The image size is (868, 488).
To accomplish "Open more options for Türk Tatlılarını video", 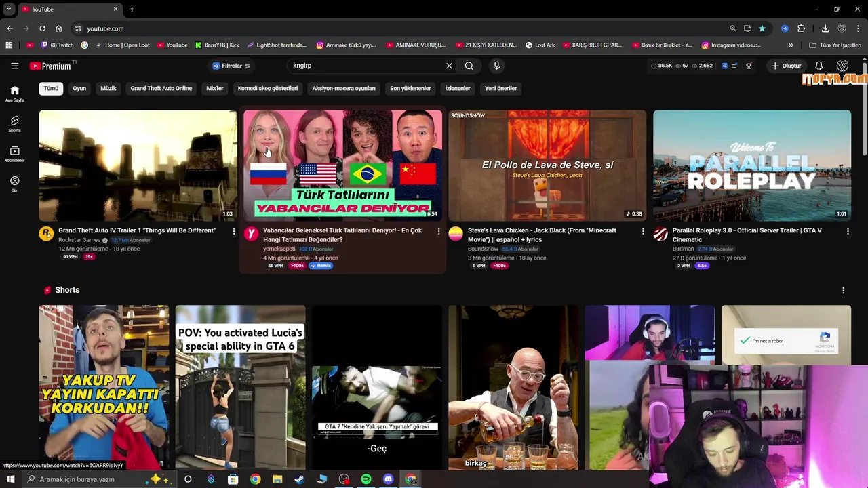I will [439, 231].
